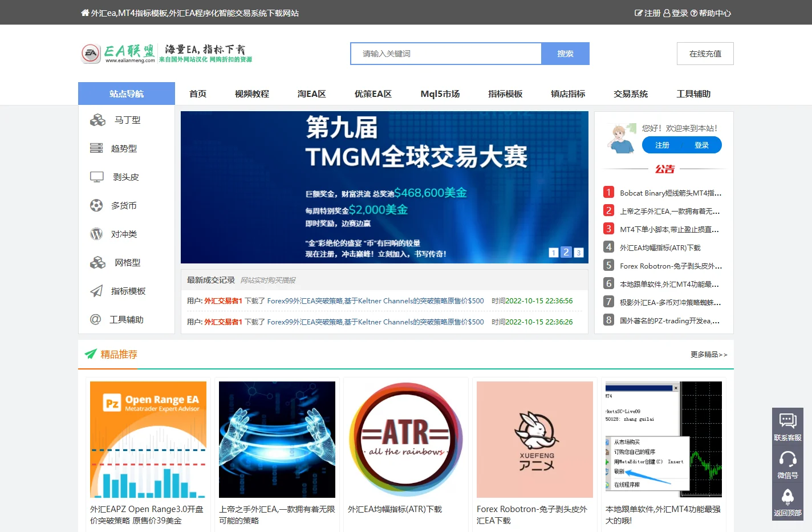Viewport: 812px width, 532px height.
Task: Open title Forex Robotron-兔子剥头皮外汇EA下载
Action: pos(532,515)
